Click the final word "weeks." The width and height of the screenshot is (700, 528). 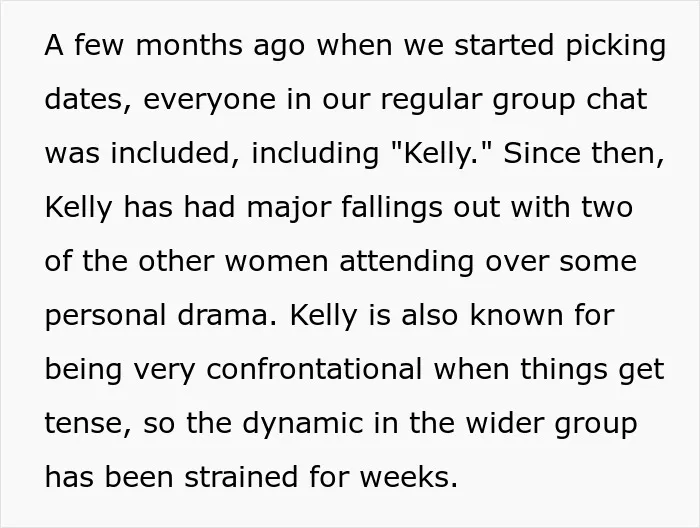pos(409,477)
